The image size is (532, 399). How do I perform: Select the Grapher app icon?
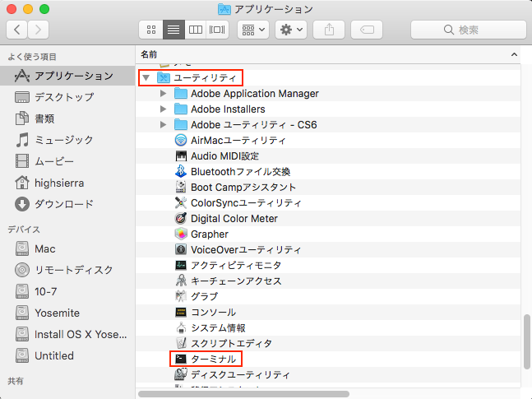coord(181,234)
